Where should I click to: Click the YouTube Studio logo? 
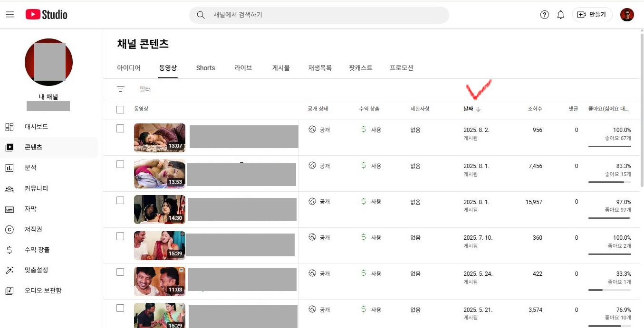tap(47, 15)
